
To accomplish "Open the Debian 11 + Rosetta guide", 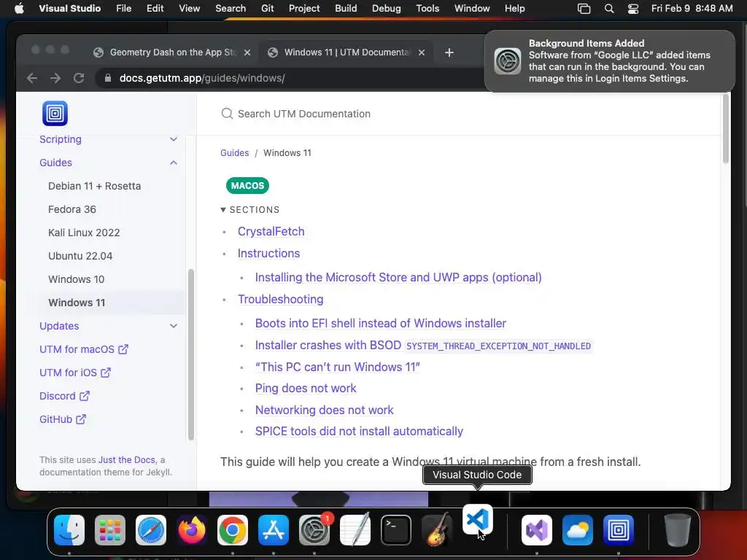I will coord(94,186).
